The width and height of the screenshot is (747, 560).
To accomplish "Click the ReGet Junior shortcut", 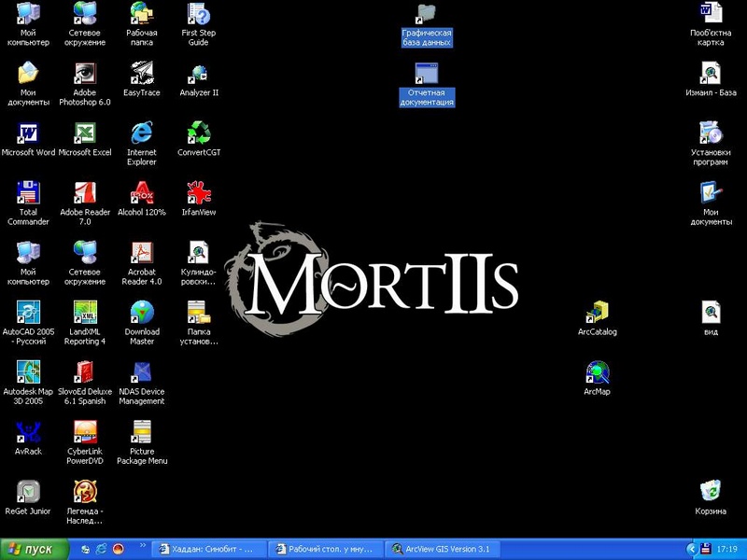I will tap(28, 497).
